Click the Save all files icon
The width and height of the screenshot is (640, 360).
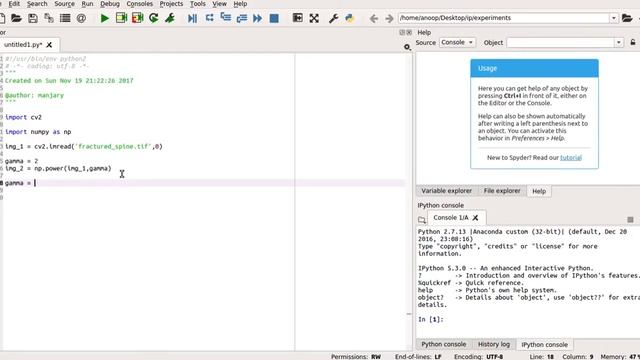point(49,18)
